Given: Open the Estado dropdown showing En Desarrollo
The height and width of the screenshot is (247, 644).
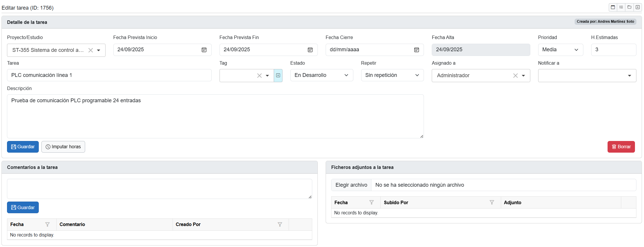Looking at the screenshot, I should click(x=322, y=75).
